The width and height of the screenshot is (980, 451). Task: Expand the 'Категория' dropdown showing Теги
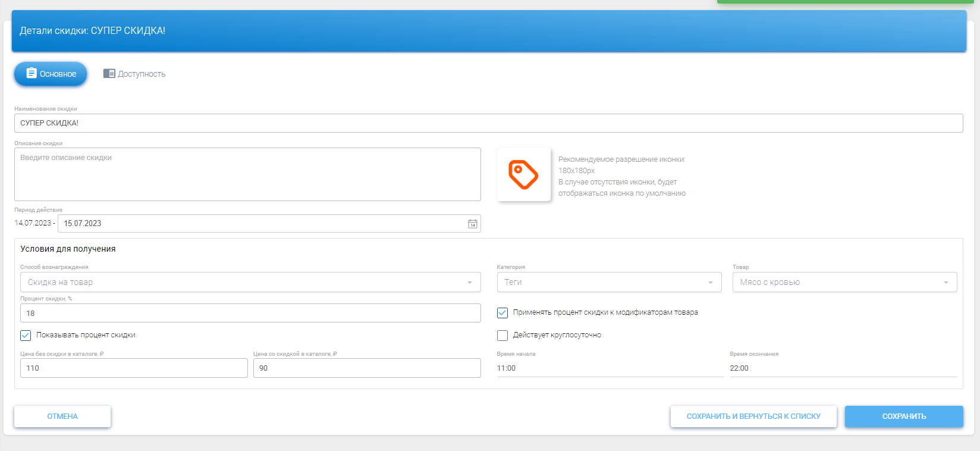click(608, 283)
